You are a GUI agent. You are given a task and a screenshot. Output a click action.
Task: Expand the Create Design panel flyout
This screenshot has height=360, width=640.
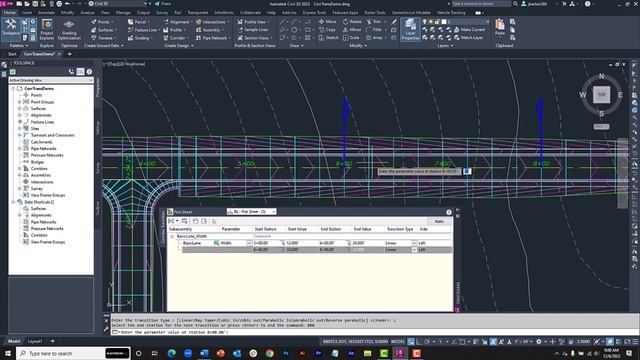click(179, 46)
